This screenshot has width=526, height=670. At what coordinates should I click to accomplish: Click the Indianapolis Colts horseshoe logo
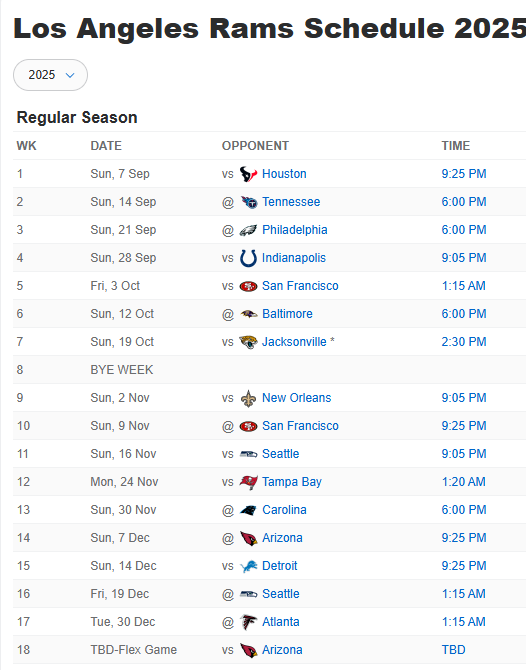click(248, 258)
